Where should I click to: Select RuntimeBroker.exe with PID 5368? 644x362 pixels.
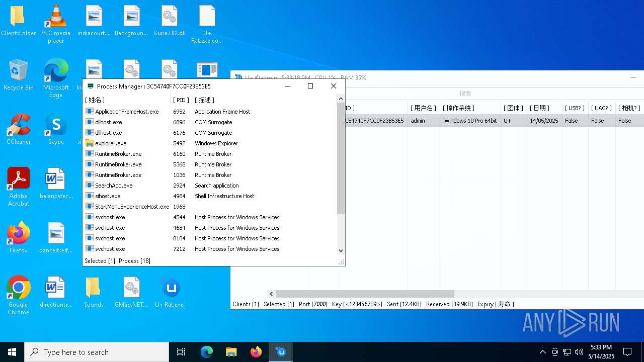210,164
